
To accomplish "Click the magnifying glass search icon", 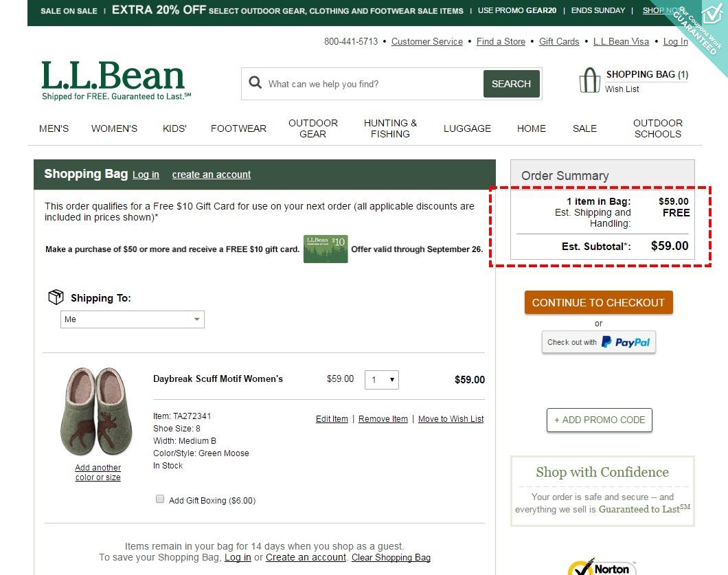I will pyautogui.click(x=255, y=83).
